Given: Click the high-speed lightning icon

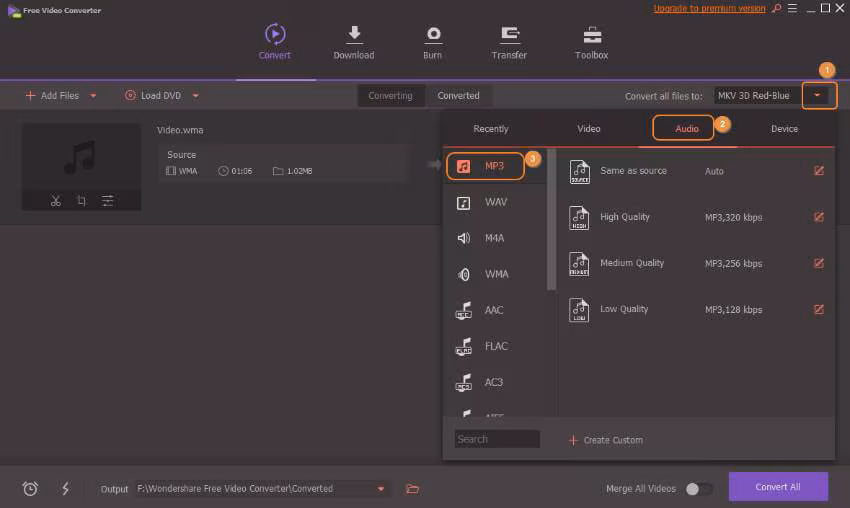Looking at the screenshot, I should click(65, 488).
